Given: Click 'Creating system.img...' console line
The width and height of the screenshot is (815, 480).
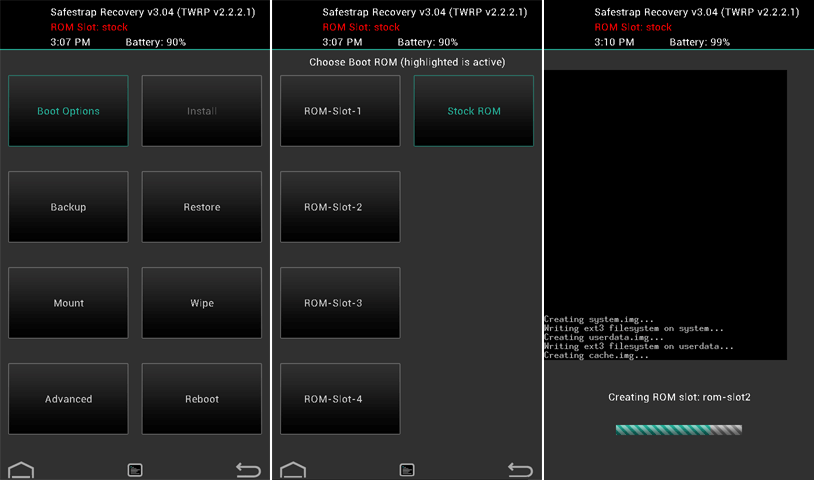Looking at the screenshot, I should tap(599, 319).
